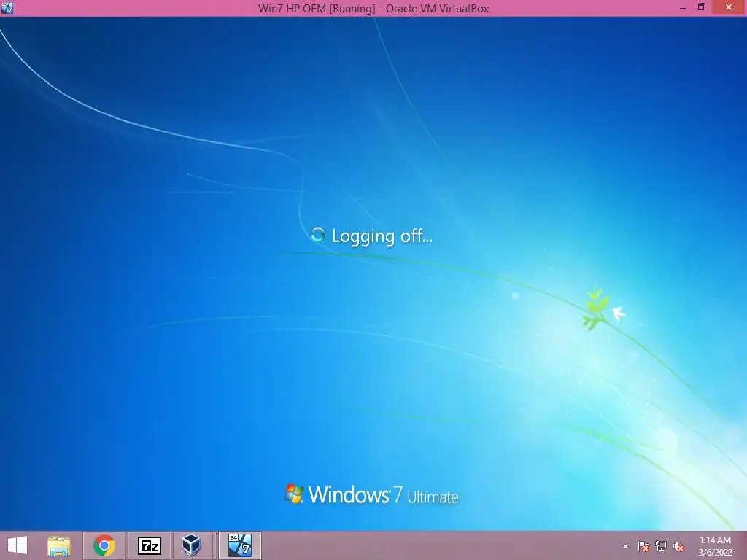The image size is (747, 560).
Task: Minimize the VirtualBox VM window
Action: click(x=682, y=8)
